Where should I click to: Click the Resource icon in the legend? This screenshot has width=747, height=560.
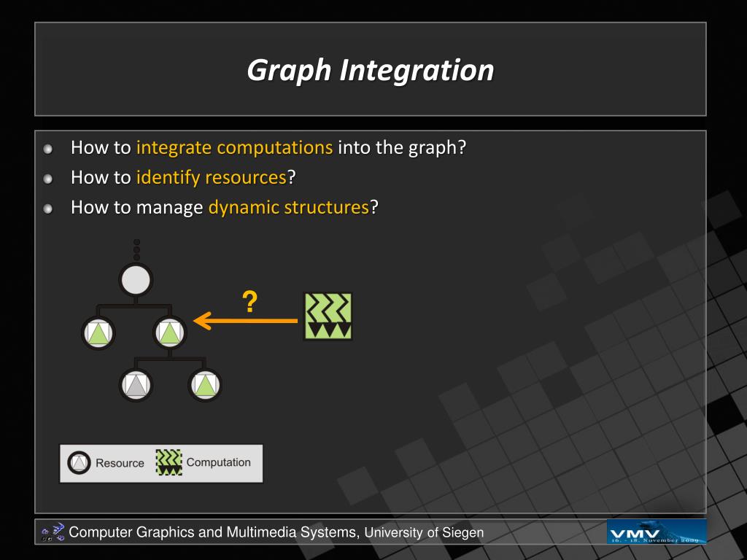79,462
